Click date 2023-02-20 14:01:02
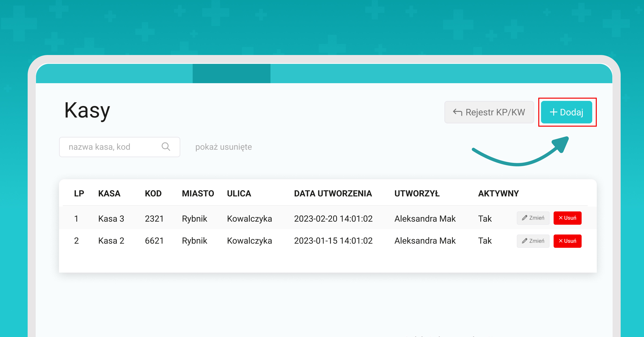The height and width of the screenshot is (337, 644). pos(333,219)
